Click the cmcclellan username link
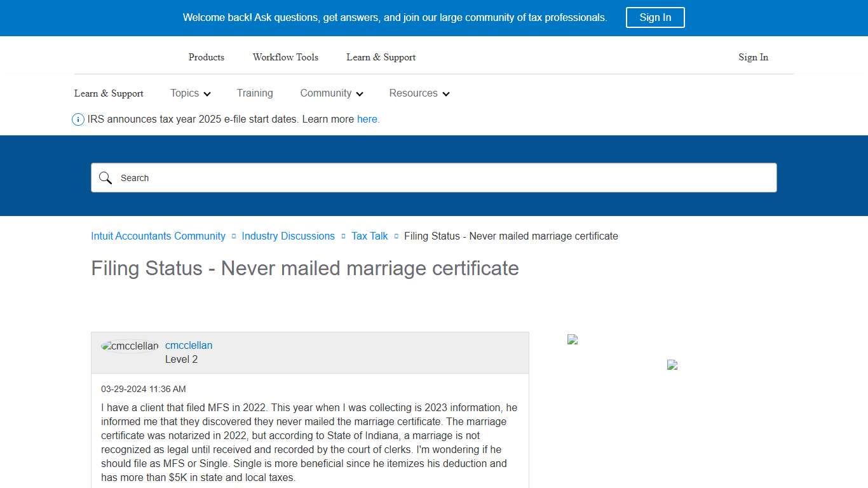The width and height of the screenshot is (868, 488). (189, 345)
